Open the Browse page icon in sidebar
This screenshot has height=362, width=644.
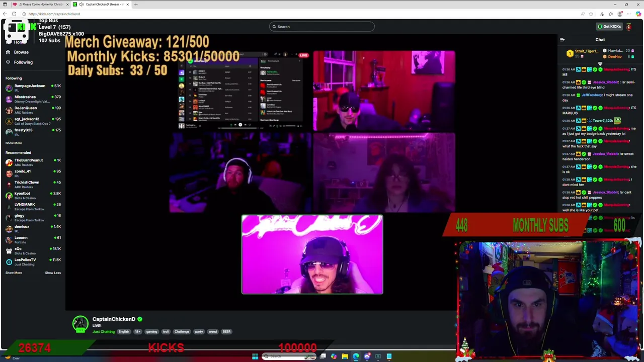[8, 52]
